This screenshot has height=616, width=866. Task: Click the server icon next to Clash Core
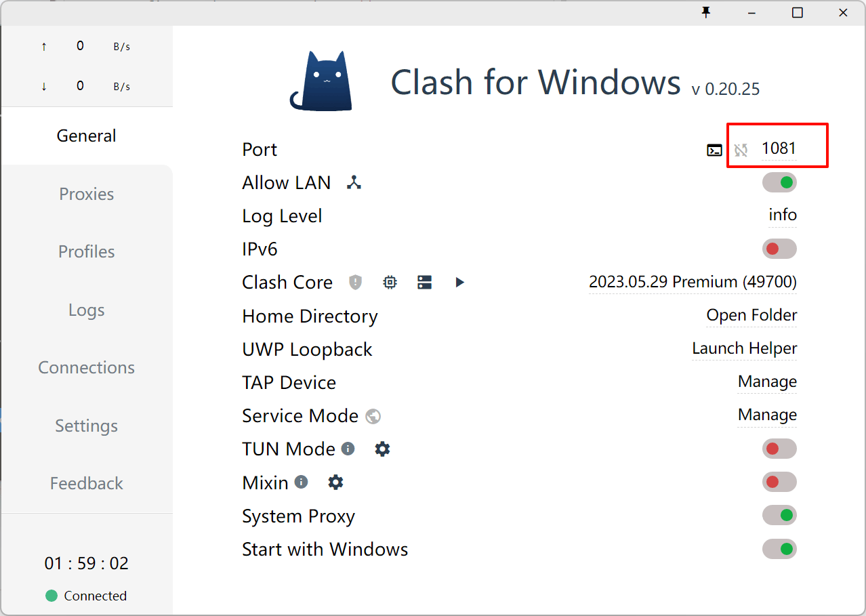point(425,283)
